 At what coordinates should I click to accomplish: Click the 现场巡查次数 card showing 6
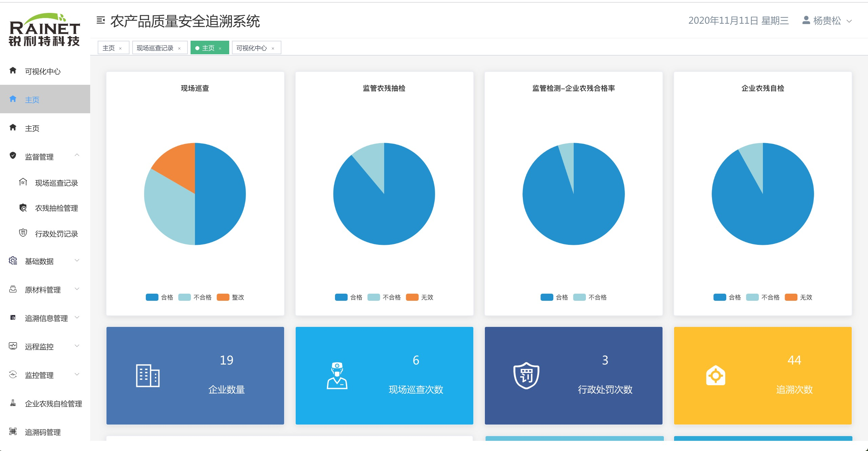384,375
